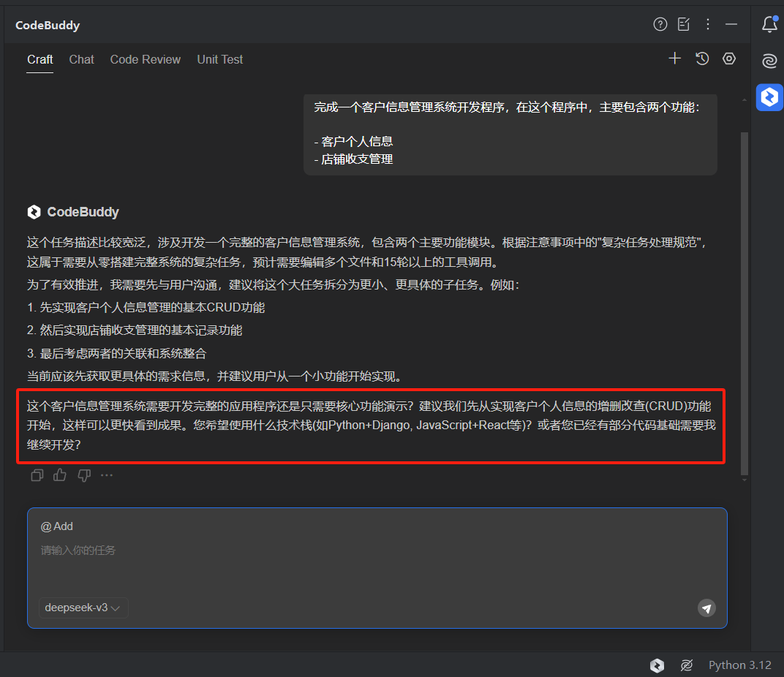Click the feedback note icon in header
Screen dimensions: 784x677
[684, 24]
